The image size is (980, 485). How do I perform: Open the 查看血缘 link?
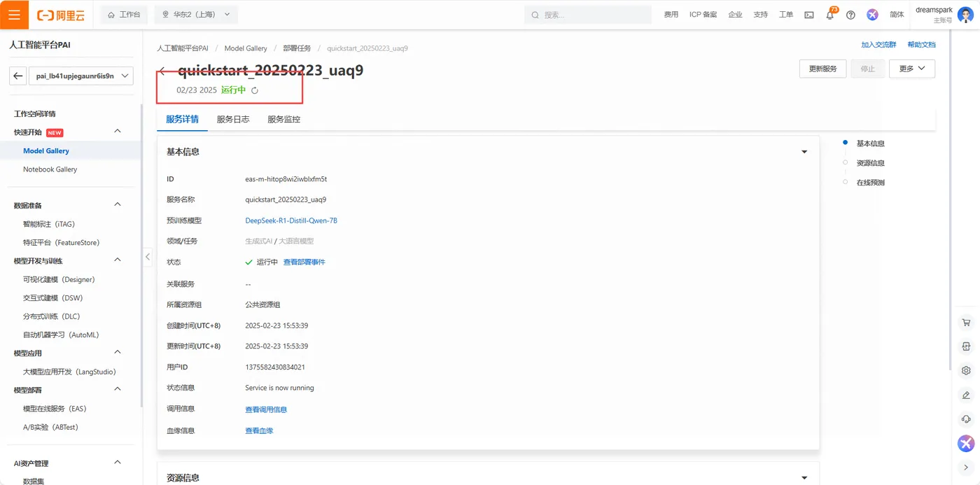(x=259, y=430)
